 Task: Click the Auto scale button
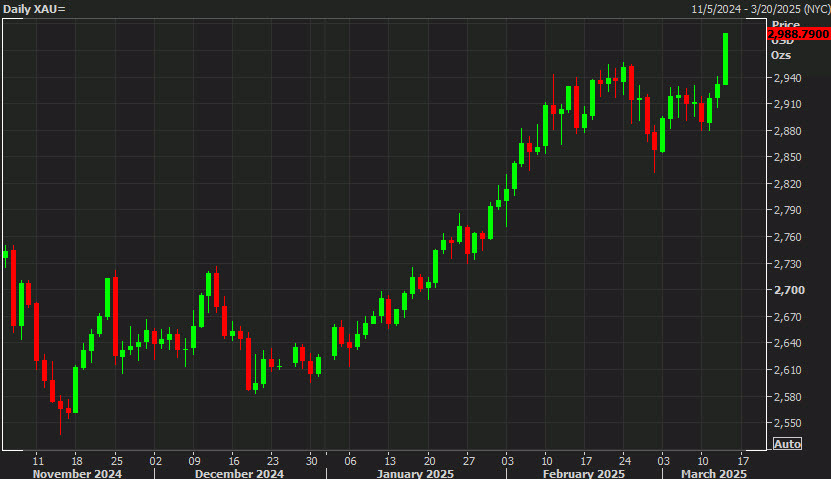tap(787, 444)
